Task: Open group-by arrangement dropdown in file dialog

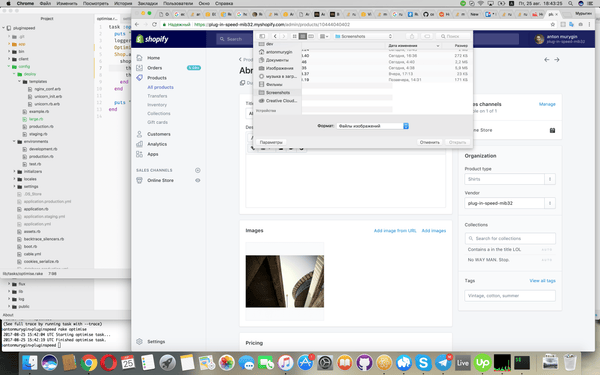Action: pos(324,36)
